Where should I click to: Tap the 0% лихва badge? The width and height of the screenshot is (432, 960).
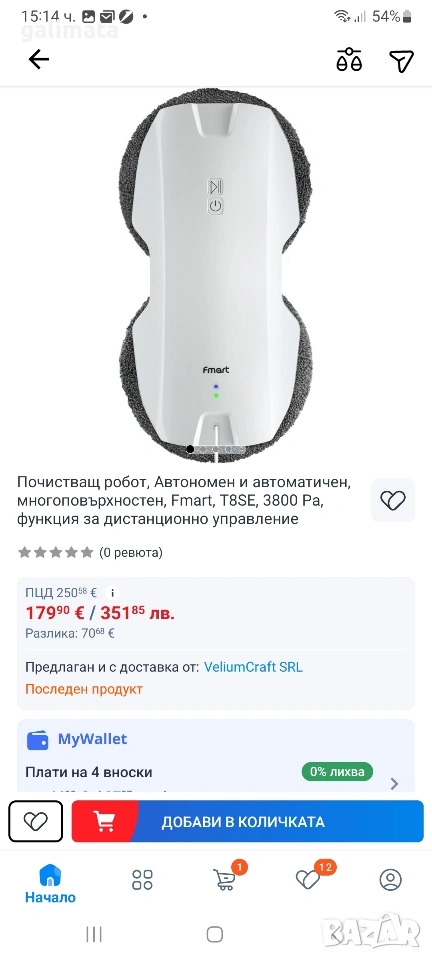tap(337, 771)
